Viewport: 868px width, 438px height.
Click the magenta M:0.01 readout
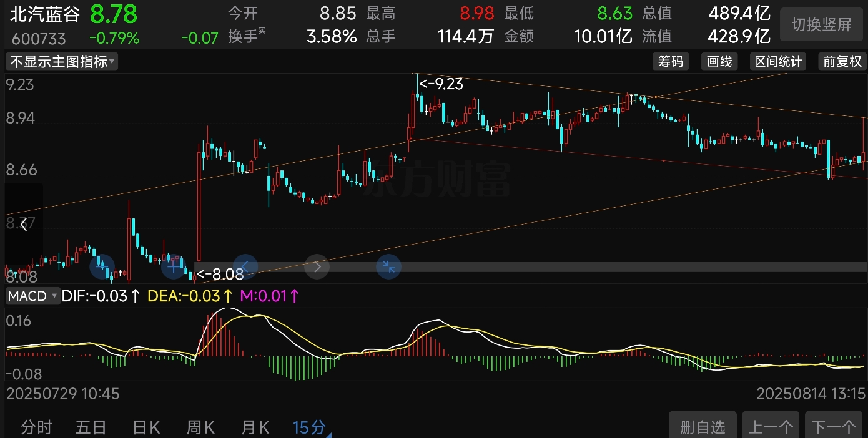(x=270, y=296)
